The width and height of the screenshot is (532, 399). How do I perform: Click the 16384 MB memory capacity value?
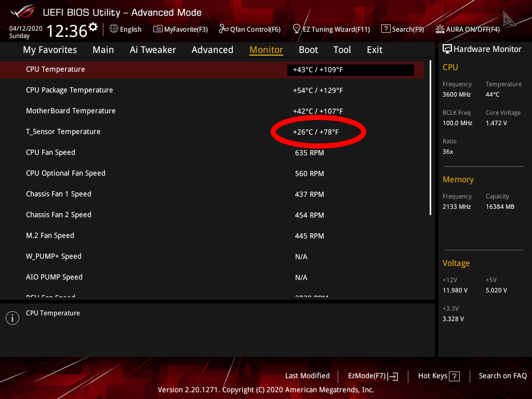500,207
